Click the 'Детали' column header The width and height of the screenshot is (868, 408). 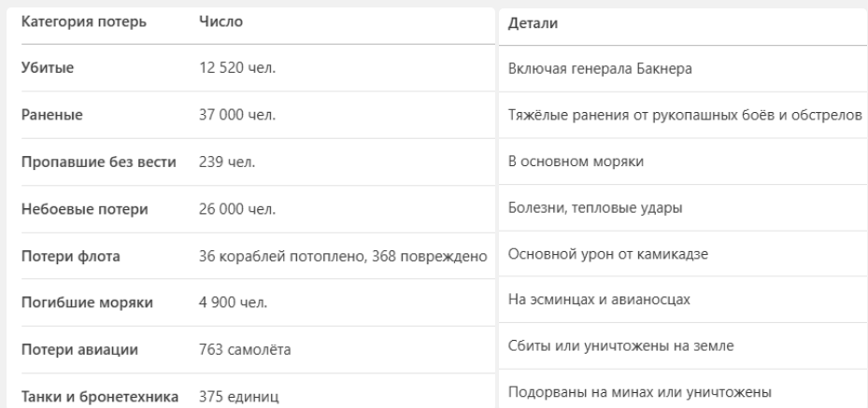(533, 23)
